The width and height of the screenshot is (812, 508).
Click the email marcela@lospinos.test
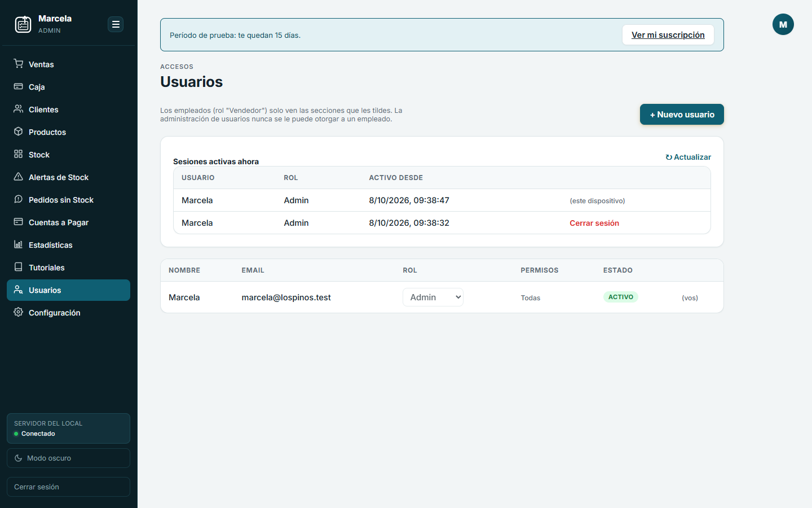[x=286, y=297]
